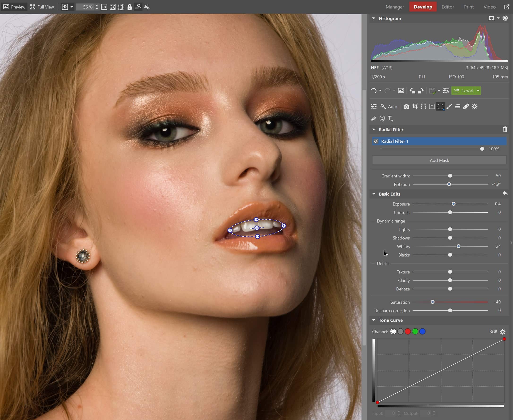Select the Crop and Rotate tool
This screenshot has width=513, height=420.
click(x=415, y=106)
